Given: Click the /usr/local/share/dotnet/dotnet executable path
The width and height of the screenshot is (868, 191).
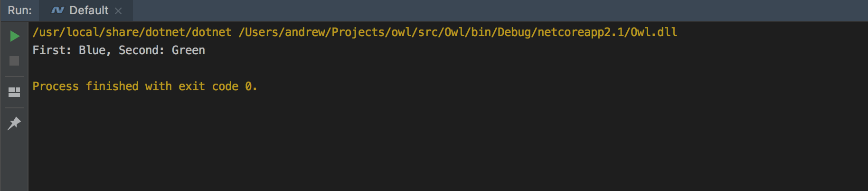Looking at the screenshot, I should tap(132, 32).
